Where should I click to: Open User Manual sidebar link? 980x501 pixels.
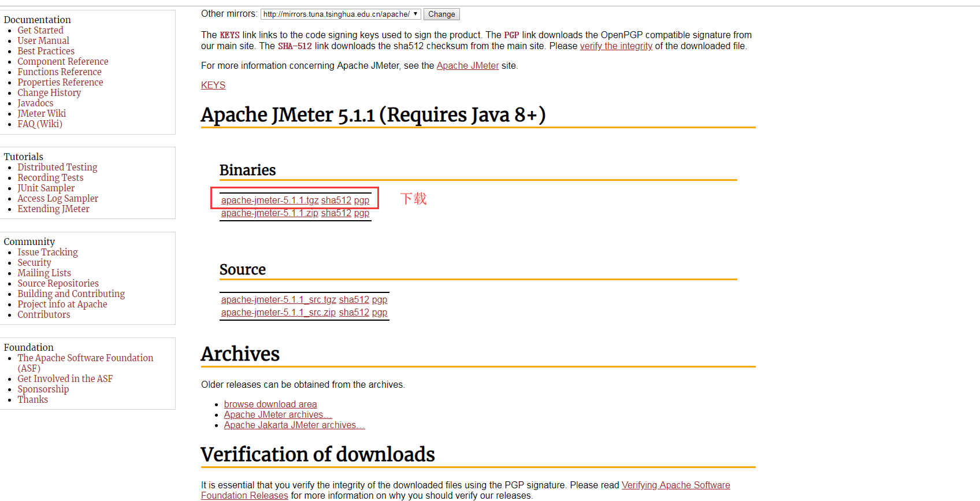point(43,40)
